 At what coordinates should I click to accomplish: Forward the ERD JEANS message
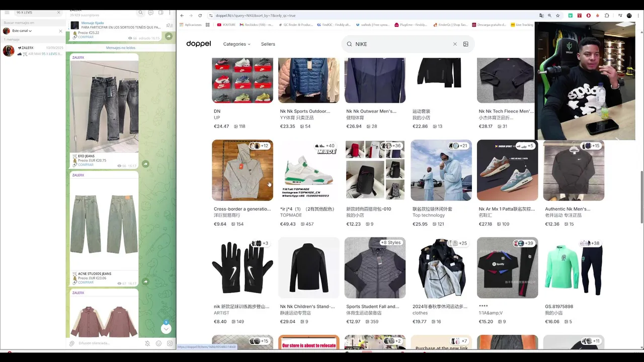145,164
